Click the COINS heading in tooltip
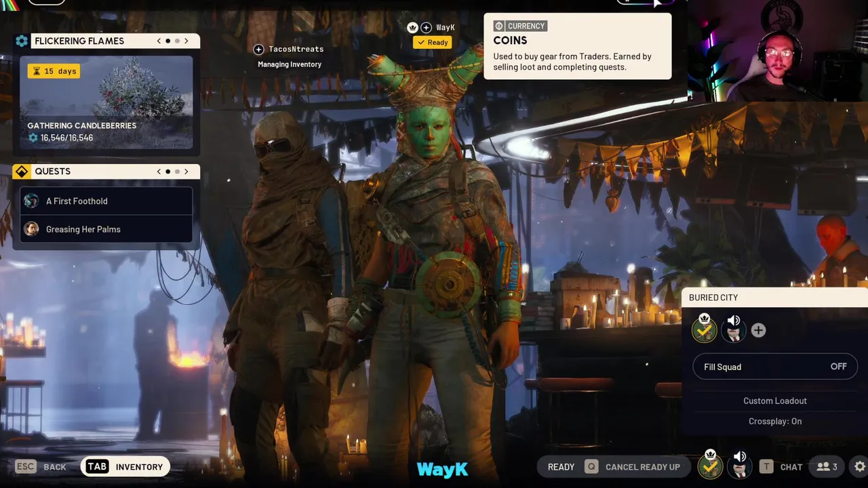 [510, 41]
